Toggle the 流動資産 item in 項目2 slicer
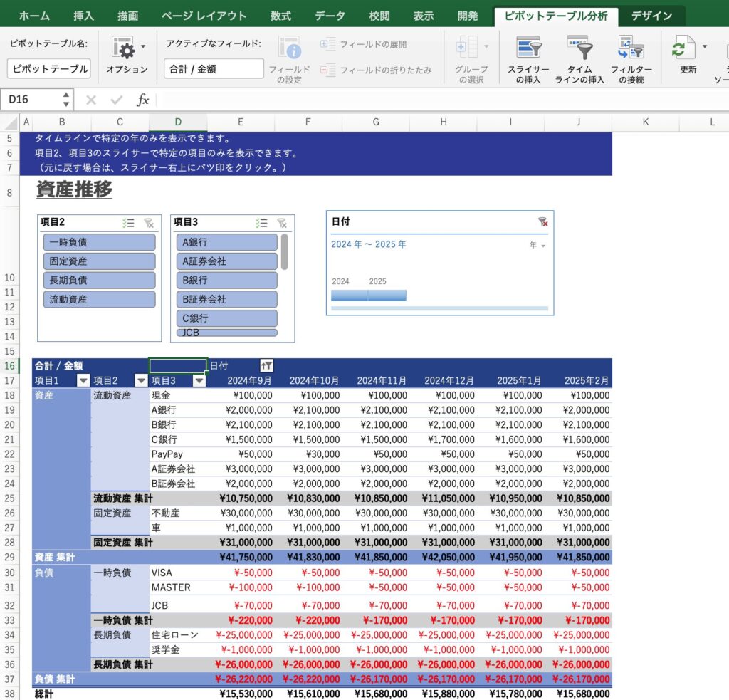 click(x=99, y=299)
